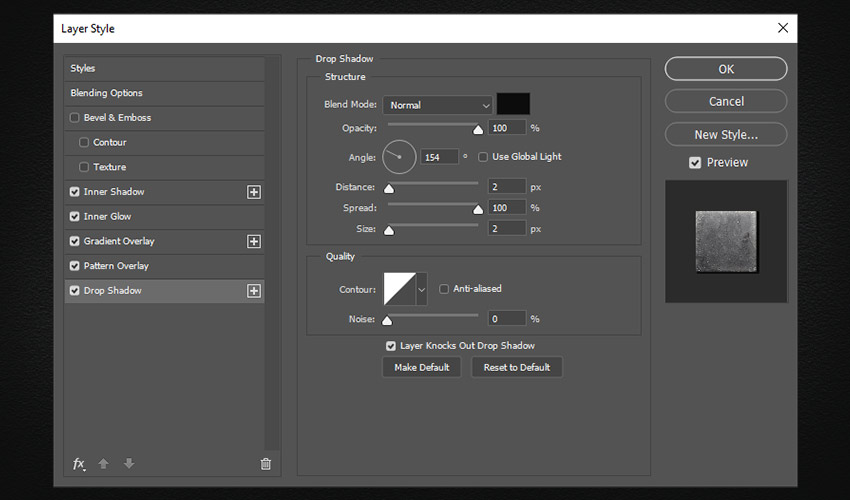This screenshot has height=500, width=850.
Task: Select Blending Options in the sidebar
Action: [x=106, y=93]
